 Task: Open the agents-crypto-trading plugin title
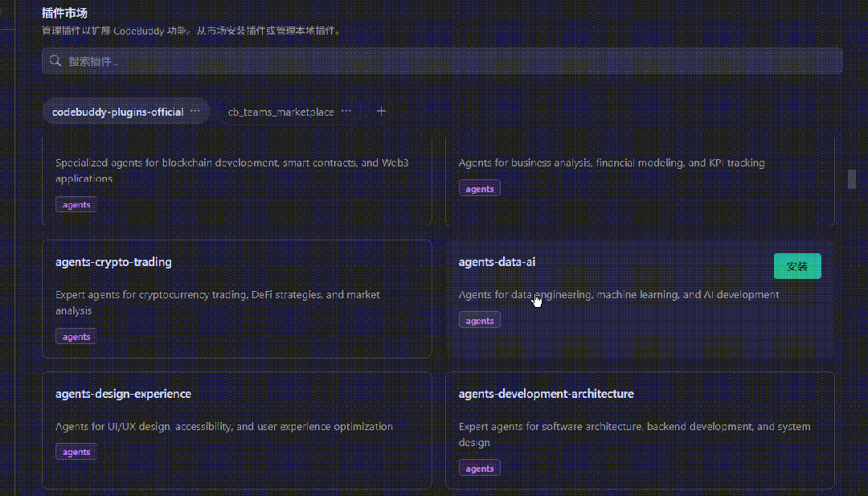[113, 262]
